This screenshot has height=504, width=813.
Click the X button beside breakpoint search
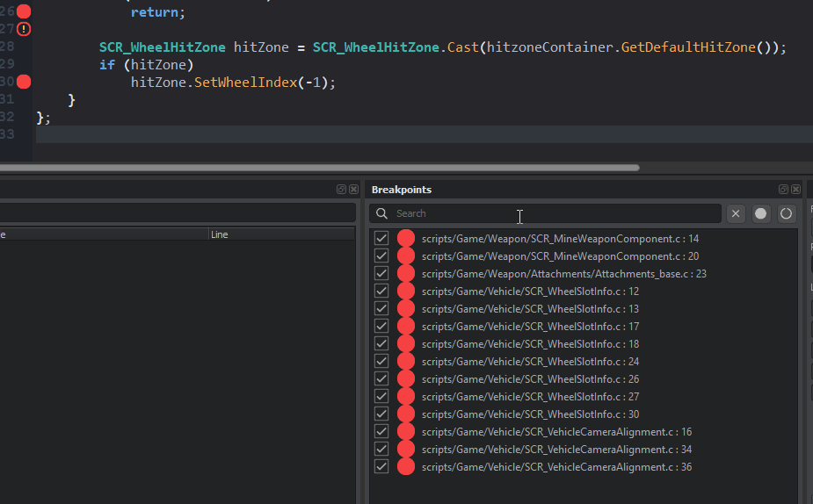coord(736,213)
